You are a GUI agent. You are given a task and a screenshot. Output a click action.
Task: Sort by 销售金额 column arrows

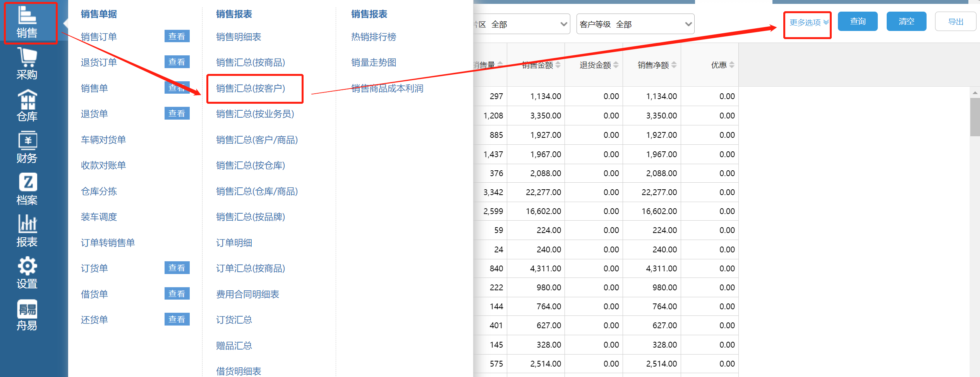click(558, 65)
